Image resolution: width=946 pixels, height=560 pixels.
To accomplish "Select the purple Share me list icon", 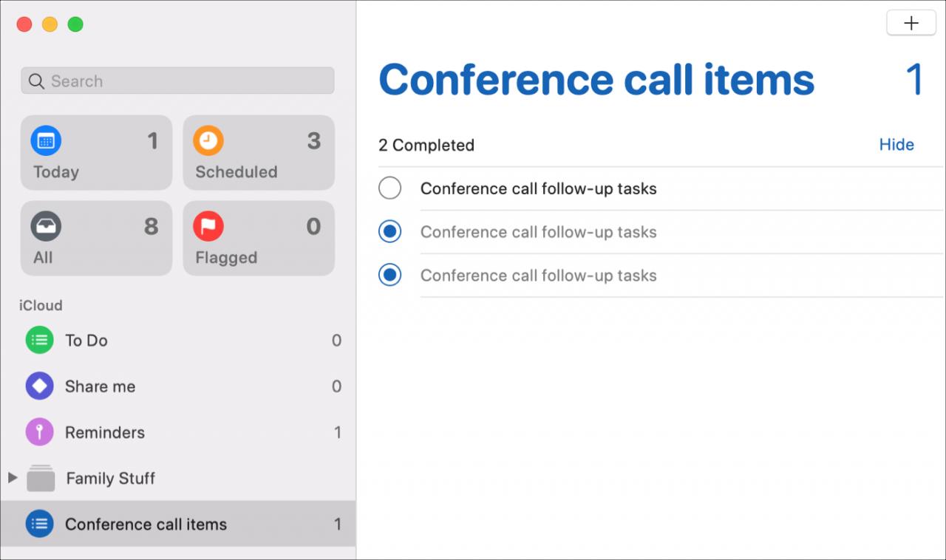I will click(x=39, y=386).
